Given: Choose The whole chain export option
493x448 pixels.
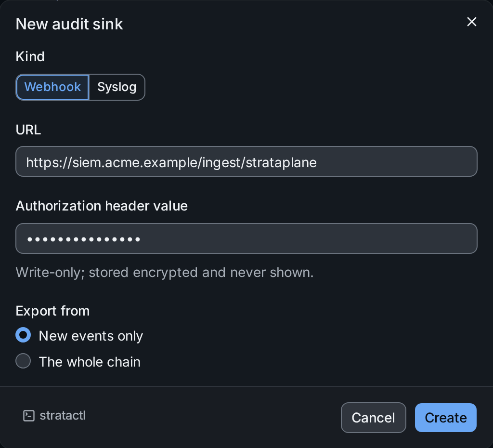Looking at the screenshot, I should pyautogui.click(x=23, y=361).
